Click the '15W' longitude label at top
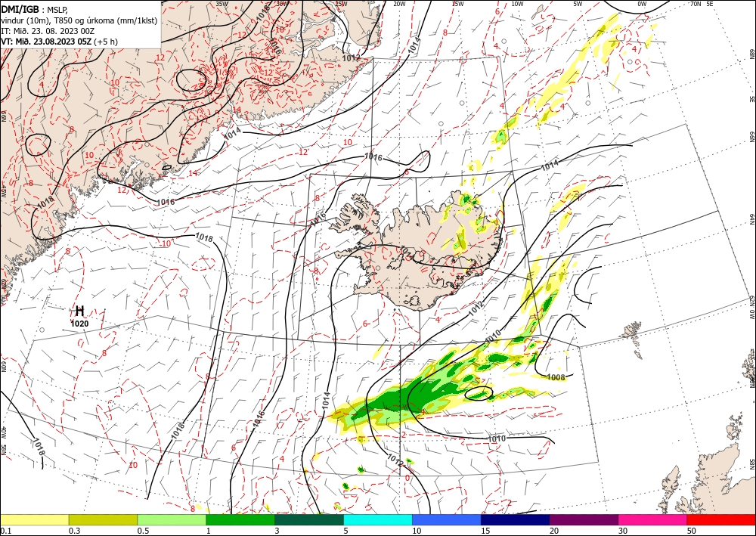The width and height of the screenshot is (756, 536). tap(457, 4)
